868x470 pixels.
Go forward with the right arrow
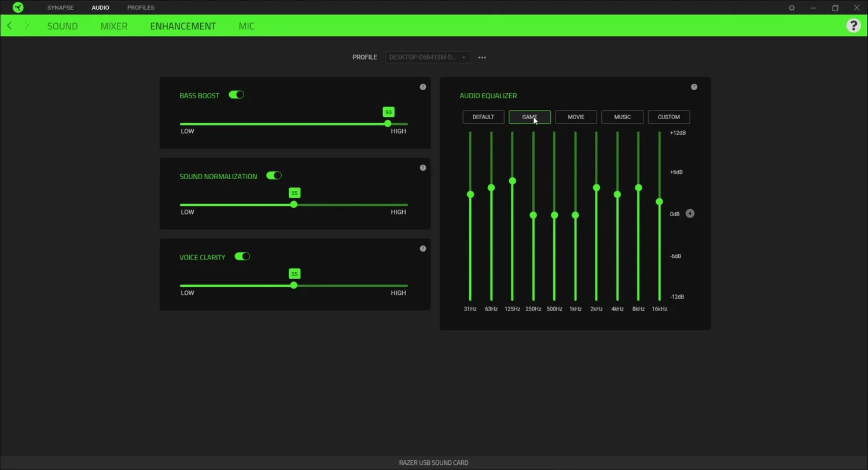tap(26, 25)
